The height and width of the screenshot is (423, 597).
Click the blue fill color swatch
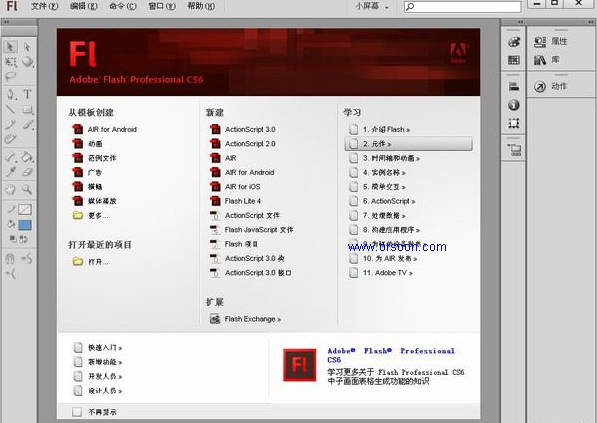tap(25, 225)
